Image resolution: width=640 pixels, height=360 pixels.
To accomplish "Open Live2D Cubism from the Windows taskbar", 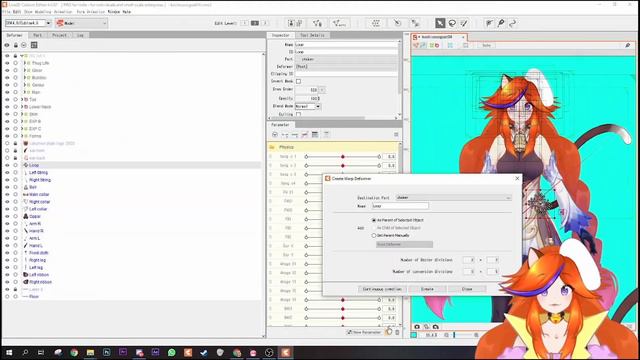I will tap(285, 352).
